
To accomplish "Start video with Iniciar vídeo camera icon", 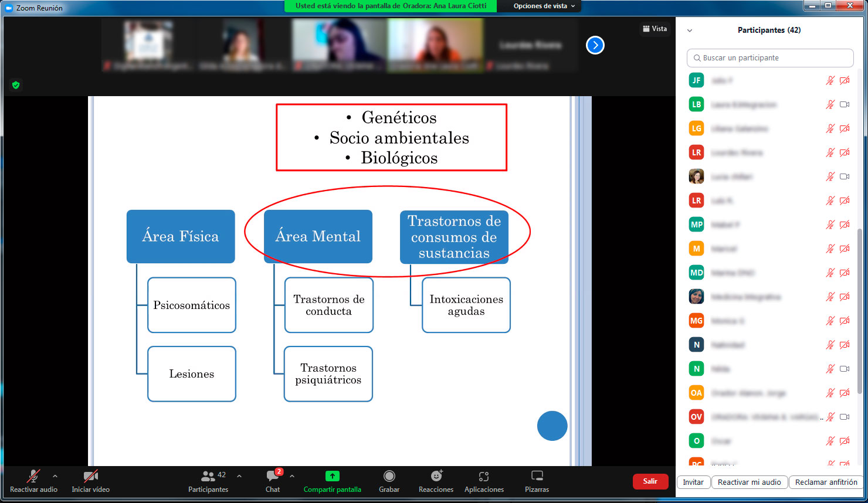I will pos(90,476).
